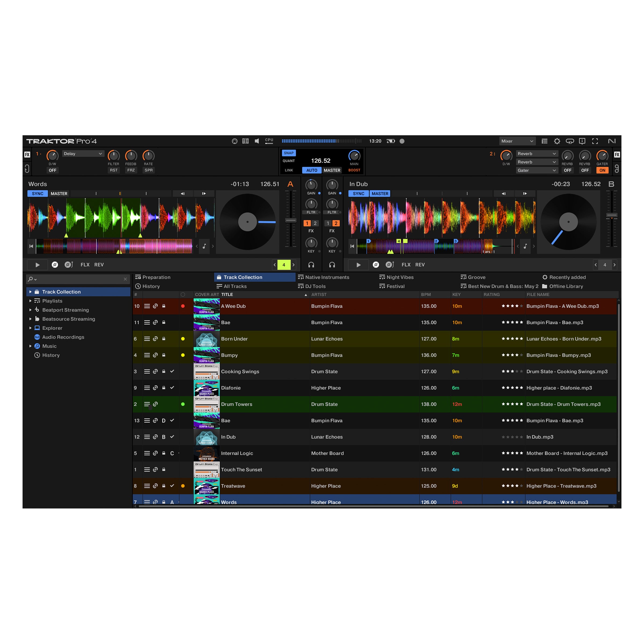This screenshot has width=644, height=644.
Task: Click the fullscreen icon in header
Action: 595,141
